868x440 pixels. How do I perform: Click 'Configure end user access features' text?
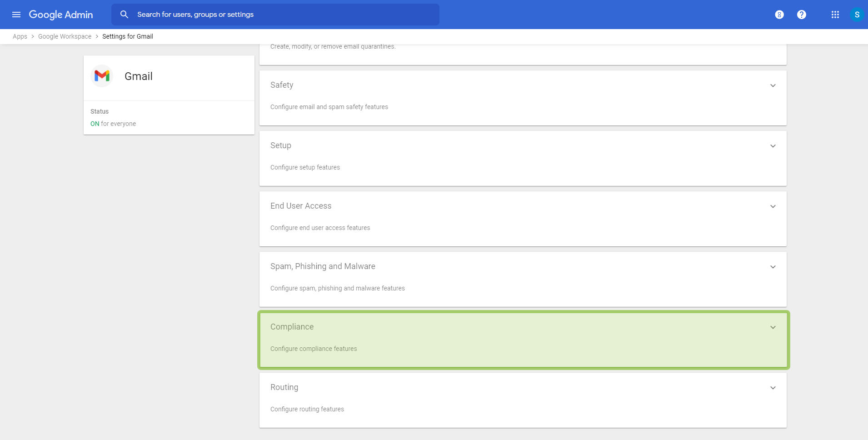pyautogui.click(x=320, y=228)
